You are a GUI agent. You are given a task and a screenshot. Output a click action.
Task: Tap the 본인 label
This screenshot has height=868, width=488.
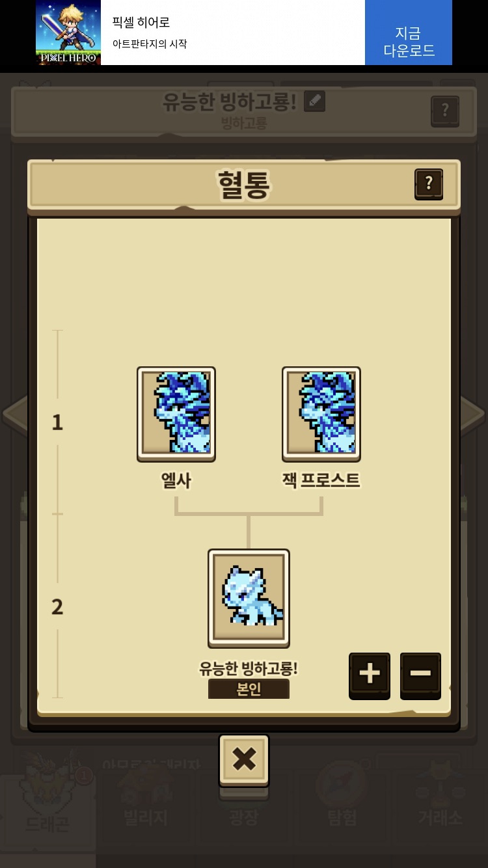click(249, 689)
